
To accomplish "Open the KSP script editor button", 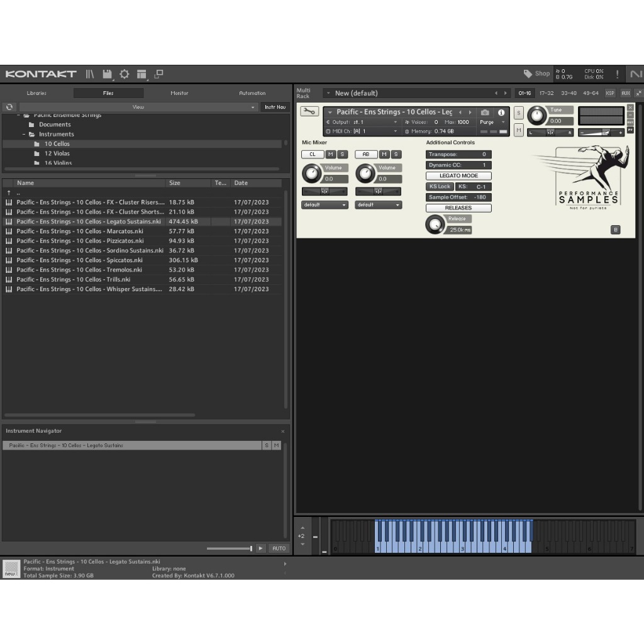I will click(x=610, y=93).
